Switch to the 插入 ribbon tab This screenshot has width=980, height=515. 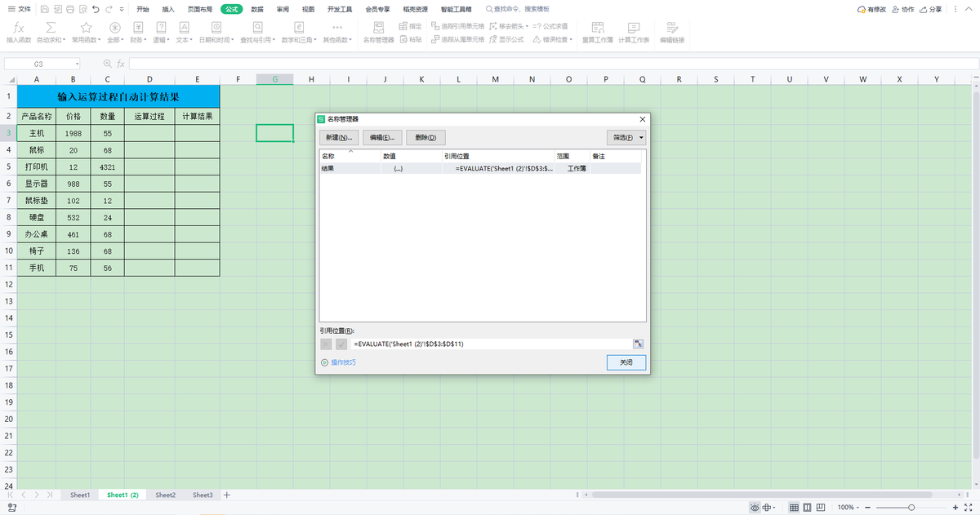168,9
